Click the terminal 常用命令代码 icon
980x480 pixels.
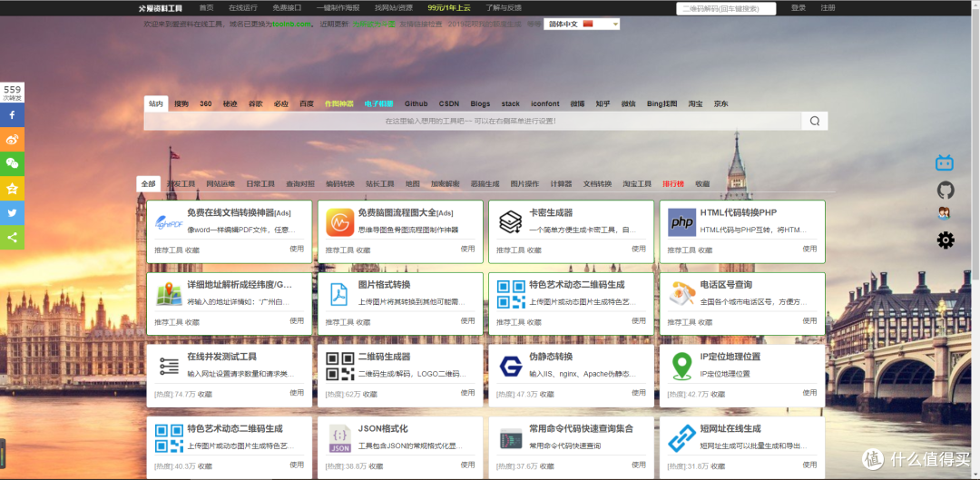point(511,439)
